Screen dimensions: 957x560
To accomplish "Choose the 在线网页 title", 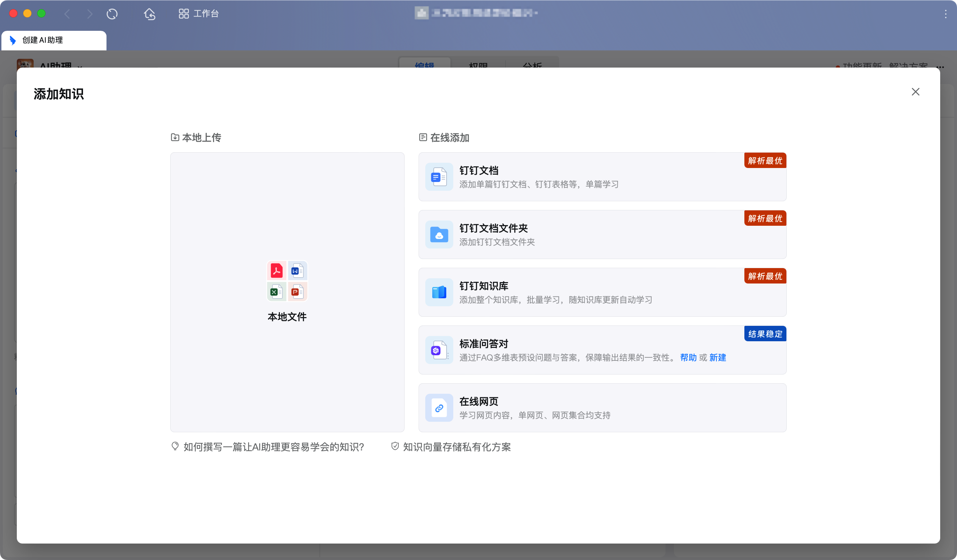I will click(x=478, y=401).
